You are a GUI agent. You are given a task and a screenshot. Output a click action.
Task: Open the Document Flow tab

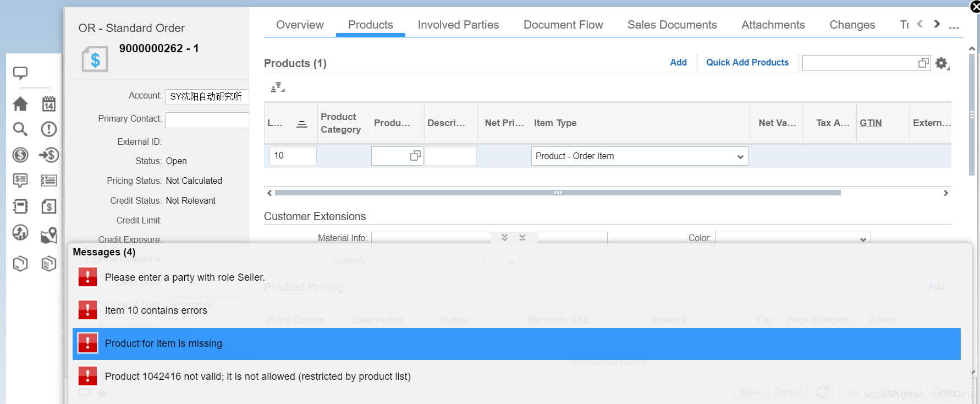pos(563,25)
